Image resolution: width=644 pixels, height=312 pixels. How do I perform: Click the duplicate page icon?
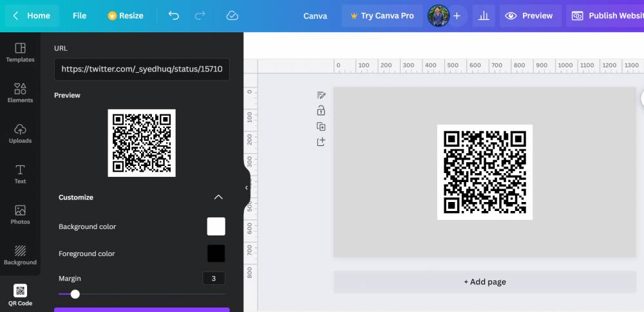tap(321, 127)
